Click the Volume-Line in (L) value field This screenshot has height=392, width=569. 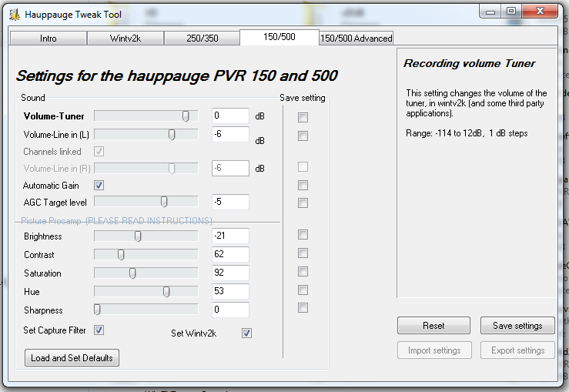(230, 134)
